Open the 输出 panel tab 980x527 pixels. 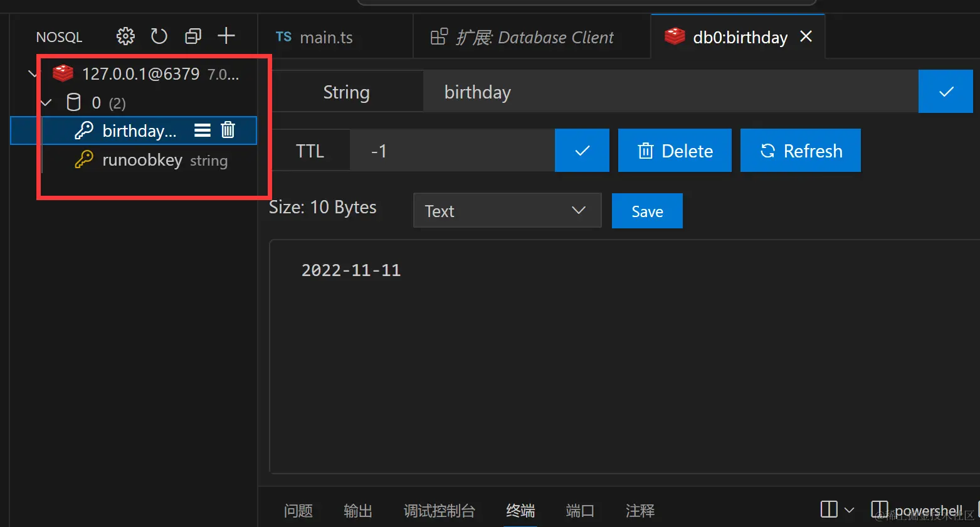tap(358, 511)
